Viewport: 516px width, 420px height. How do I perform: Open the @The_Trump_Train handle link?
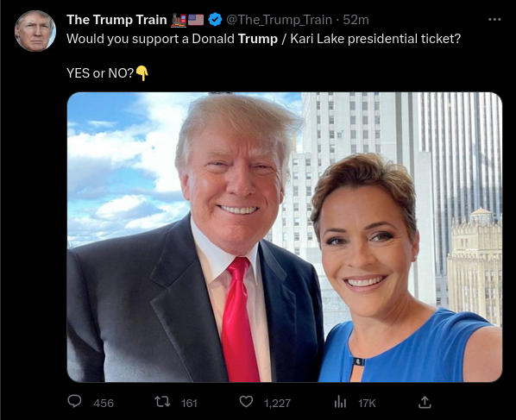coord(279,20)
